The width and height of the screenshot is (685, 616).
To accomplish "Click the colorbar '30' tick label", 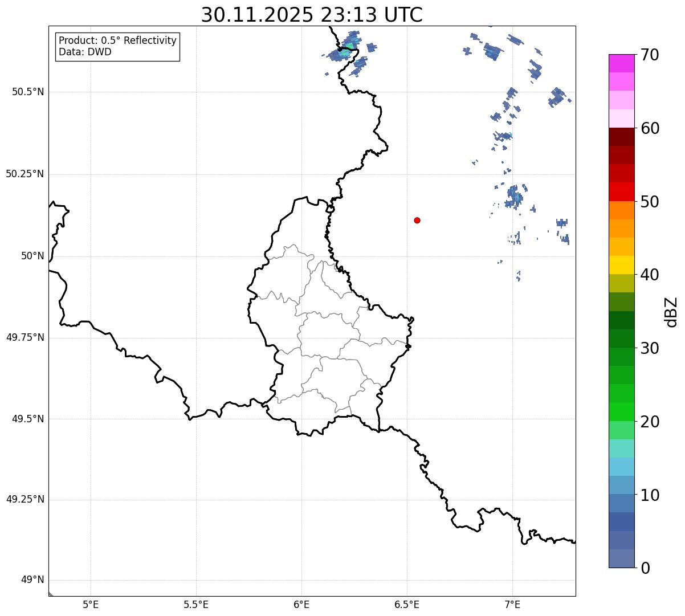I will pos(650,348).
